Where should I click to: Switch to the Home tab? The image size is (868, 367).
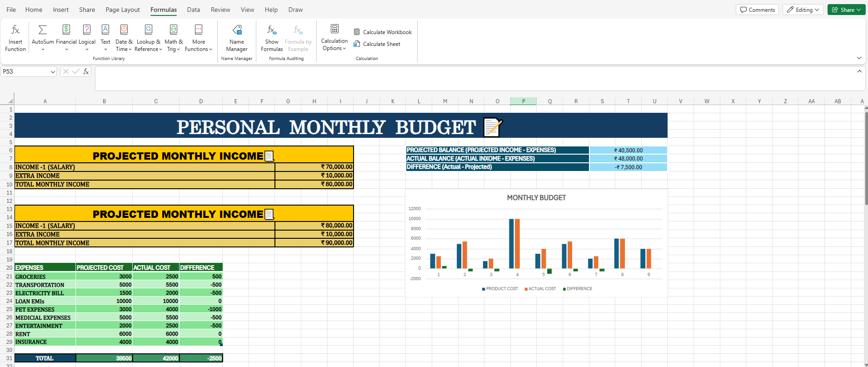(34, 10)
